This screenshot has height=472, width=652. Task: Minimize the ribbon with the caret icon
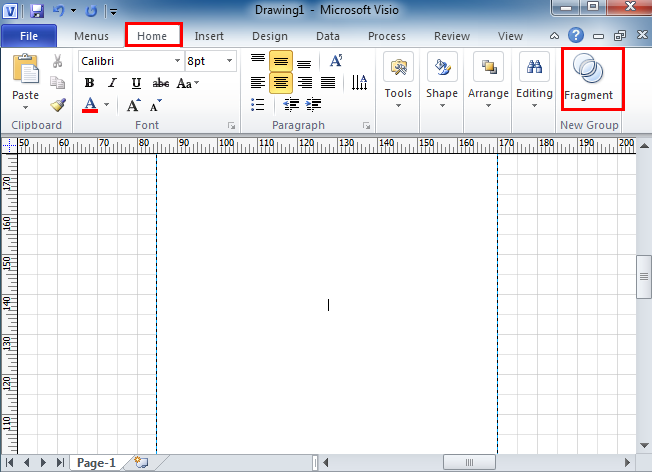[554, 36]
